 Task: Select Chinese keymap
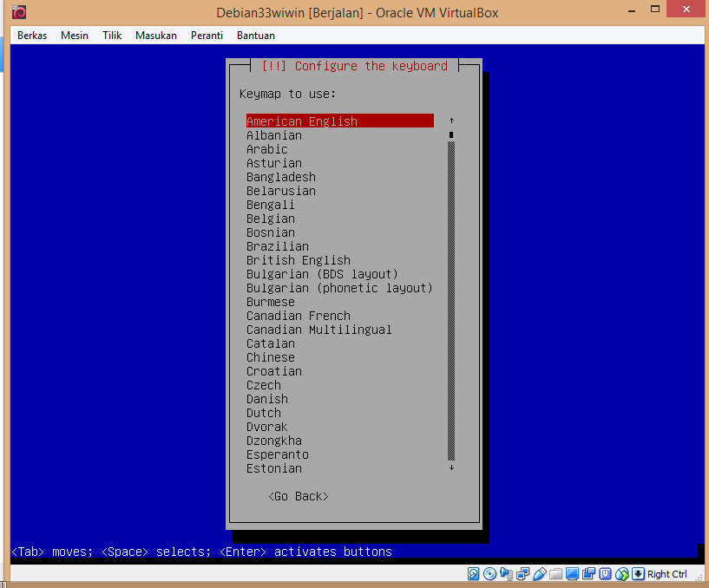click(x=340, y=357)
